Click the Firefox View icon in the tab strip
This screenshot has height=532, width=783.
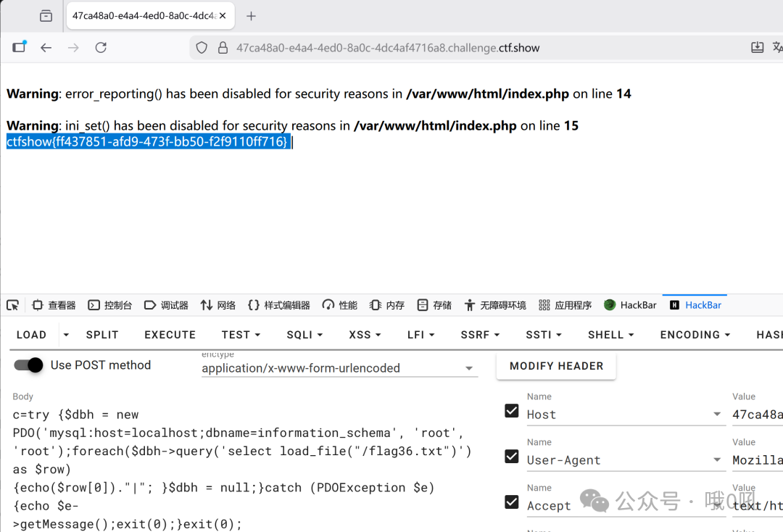click(x=46, y=16)
